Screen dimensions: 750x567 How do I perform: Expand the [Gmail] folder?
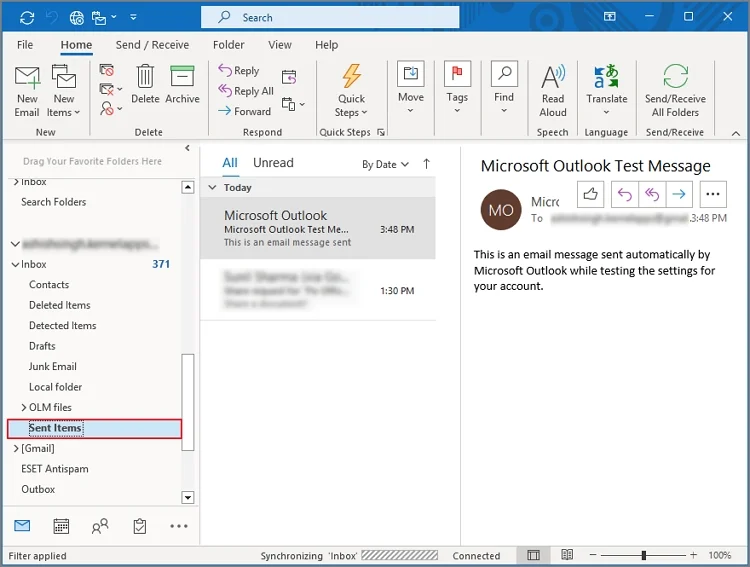[16, 449]
